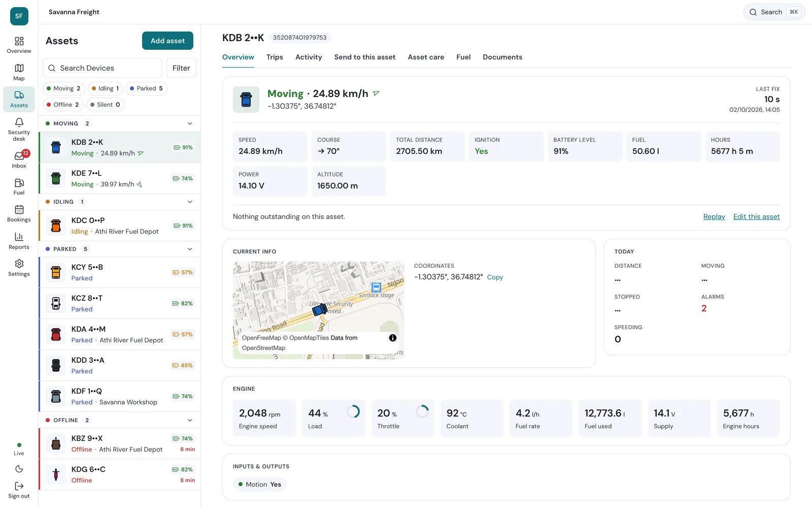Open the Filter options
This screenshot has width=812, height=508.
pos(181,68)
